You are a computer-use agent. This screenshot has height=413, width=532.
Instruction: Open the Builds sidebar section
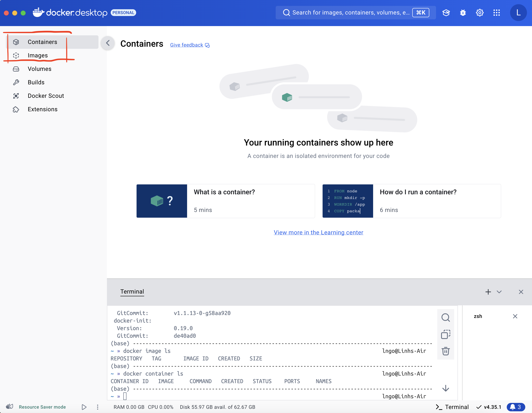click(x=52, y=82)
